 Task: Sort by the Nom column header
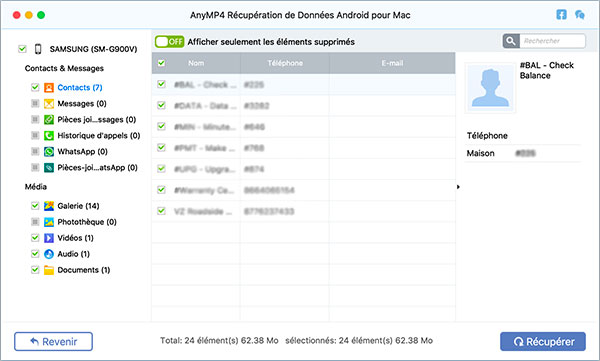196,63
